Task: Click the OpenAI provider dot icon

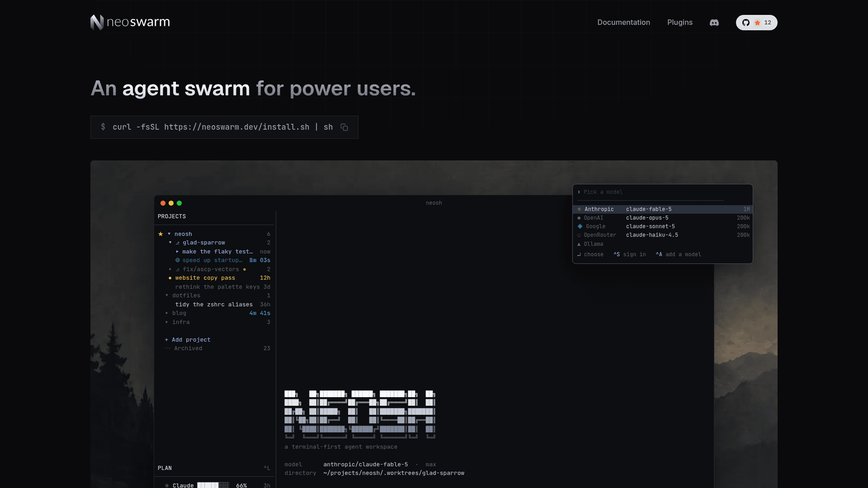Action: pyautogui.click(x=579, y=218)
